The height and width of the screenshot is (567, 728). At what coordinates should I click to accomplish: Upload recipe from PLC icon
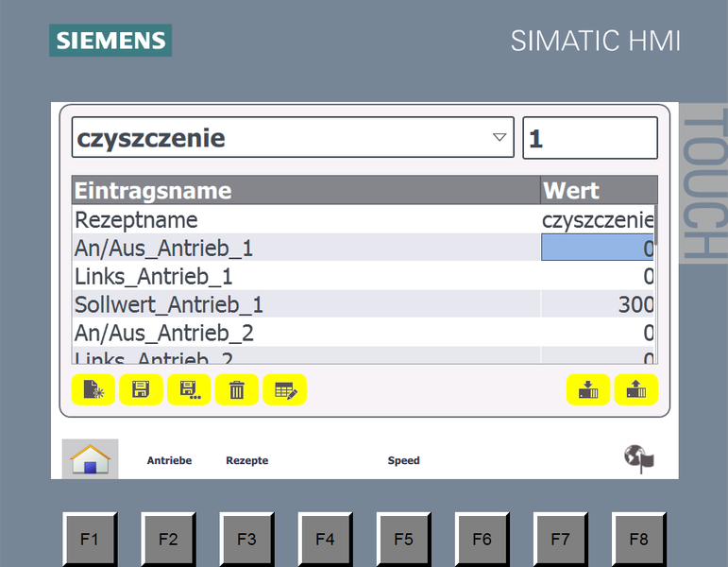point(636,389)
